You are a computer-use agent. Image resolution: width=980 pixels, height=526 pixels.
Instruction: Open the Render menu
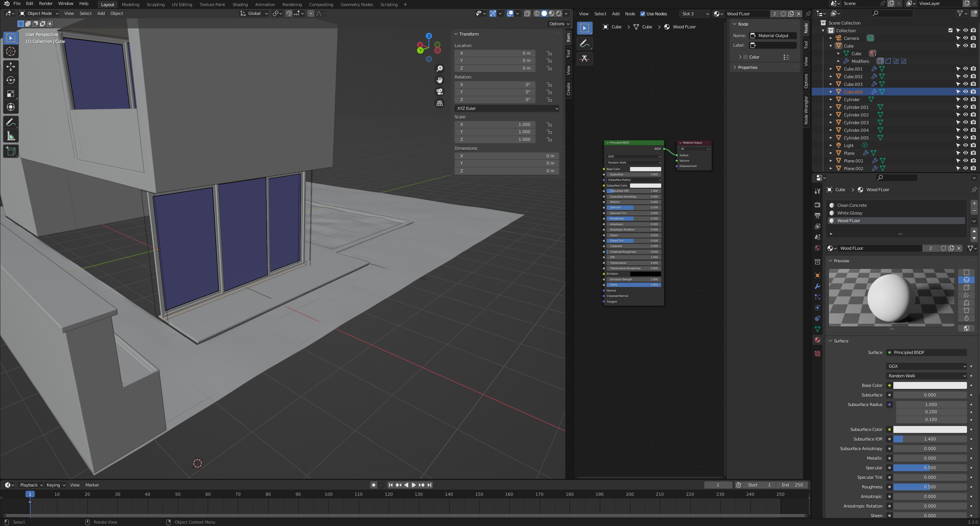pos(46,3)
